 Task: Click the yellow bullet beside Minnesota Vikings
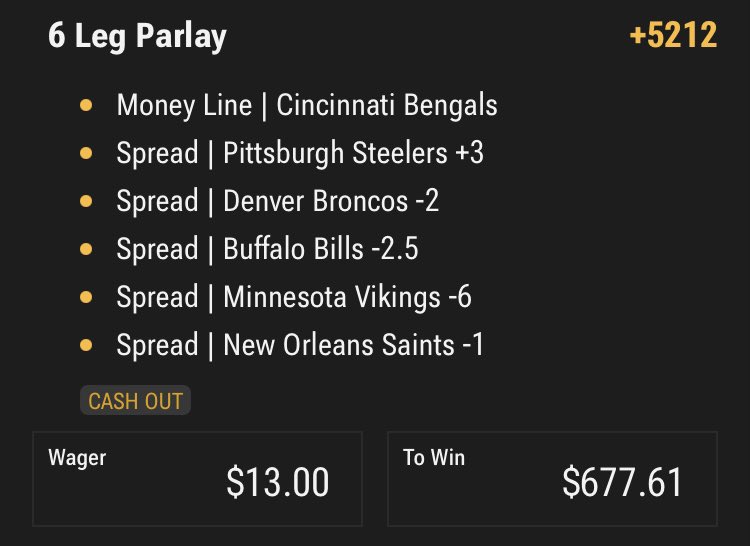tap(86, 297)
